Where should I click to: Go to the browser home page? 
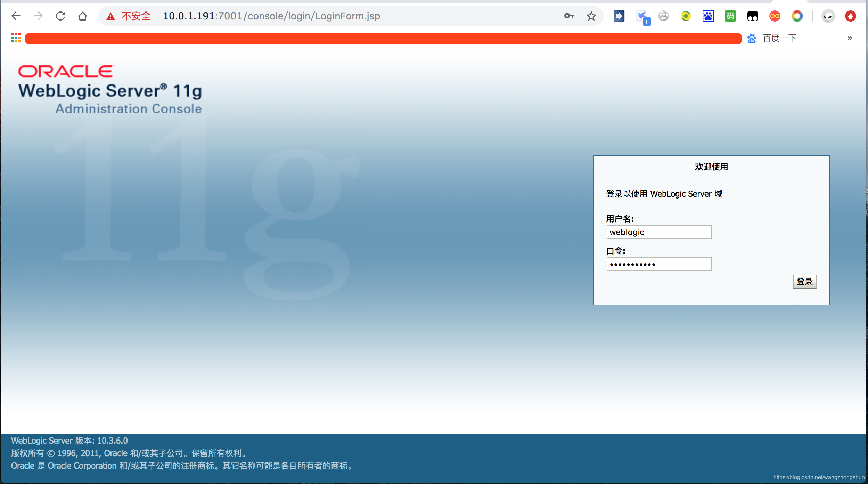point(83,16)
